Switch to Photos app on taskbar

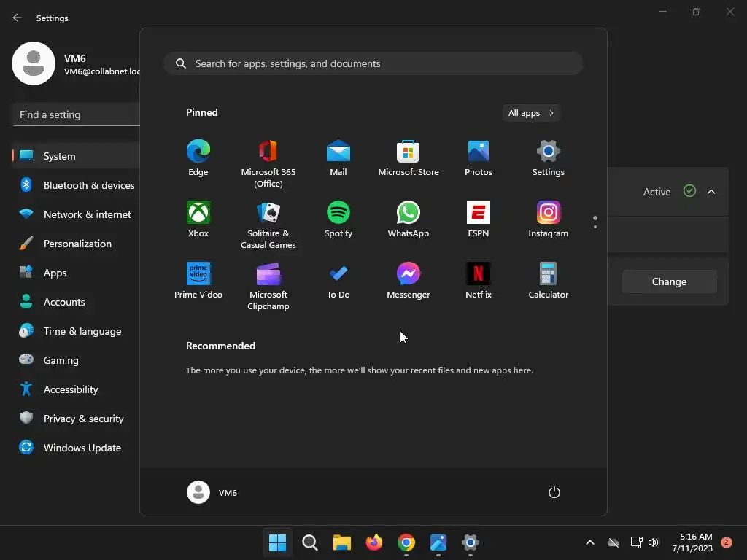click(x=438, y=542)
